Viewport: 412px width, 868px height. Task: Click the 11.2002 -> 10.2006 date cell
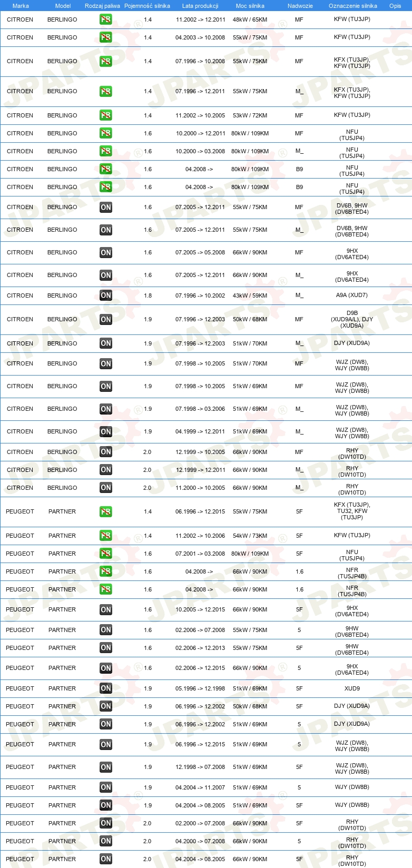200,536
